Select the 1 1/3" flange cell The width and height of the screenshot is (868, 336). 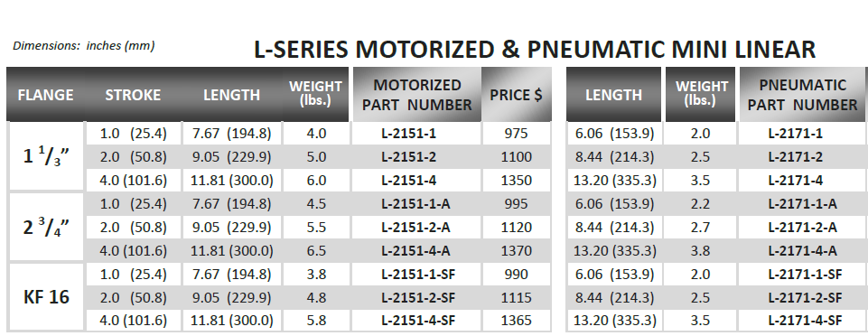[x=46, y=157]
